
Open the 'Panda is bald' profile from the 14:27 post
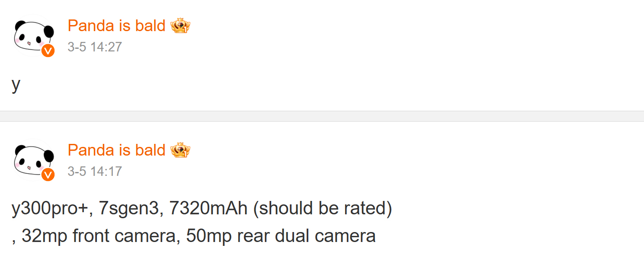[116, 26]
